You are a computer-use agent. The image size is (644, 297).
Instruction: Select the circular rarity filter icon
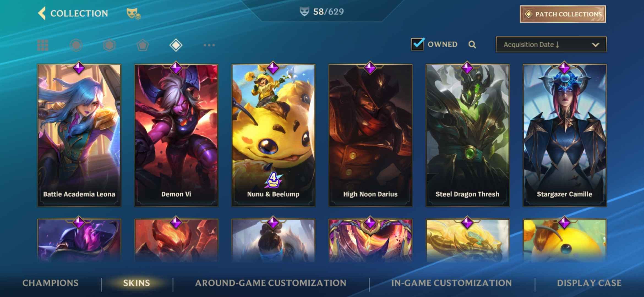pyautogui.click(x=76, y=45)
